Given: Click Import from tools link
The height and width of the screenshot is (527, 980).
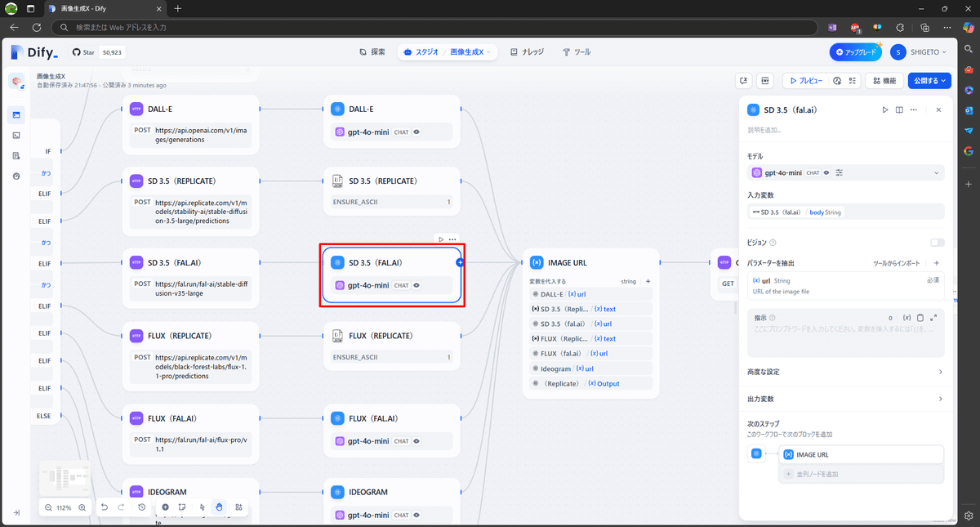Looking at the screenshot, I should tap(896, 263).
